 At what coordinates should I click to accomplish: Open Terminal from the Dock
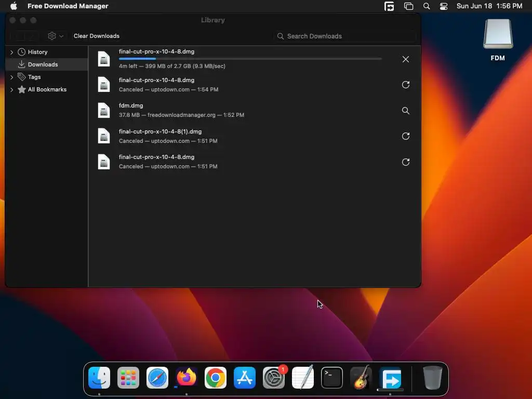[332, 378]
